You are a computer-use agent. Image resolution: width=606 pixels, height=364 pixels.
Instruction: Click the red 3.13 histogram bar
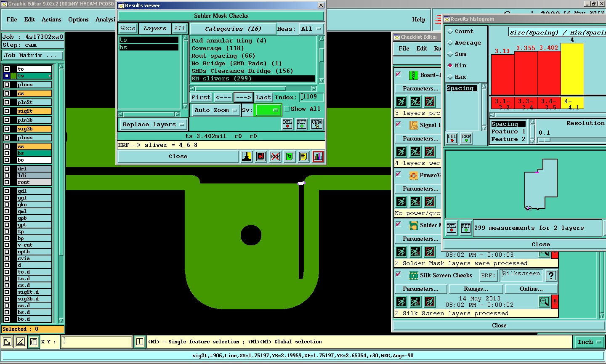(502, 75)
